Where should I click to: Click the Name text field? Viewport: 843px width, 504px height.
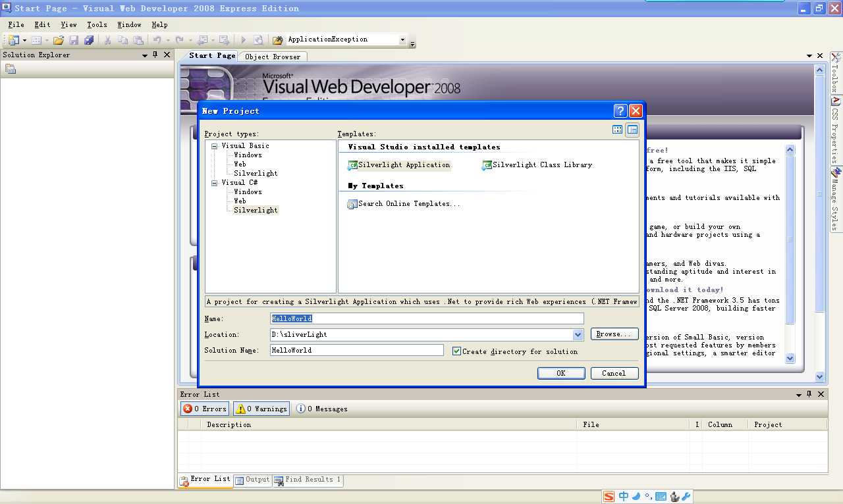pos(427,318)
